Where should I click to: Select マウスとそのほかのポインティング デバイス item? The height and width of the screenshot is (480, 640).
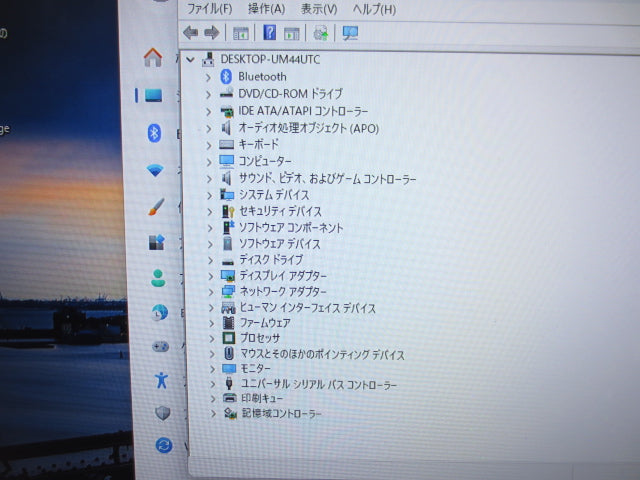[322, 354]
